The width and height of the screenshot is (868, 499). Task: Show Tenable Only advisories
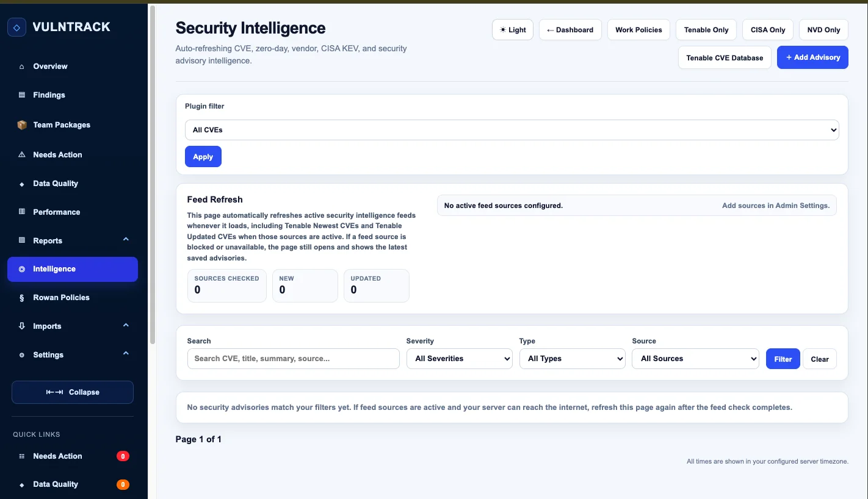706,30
